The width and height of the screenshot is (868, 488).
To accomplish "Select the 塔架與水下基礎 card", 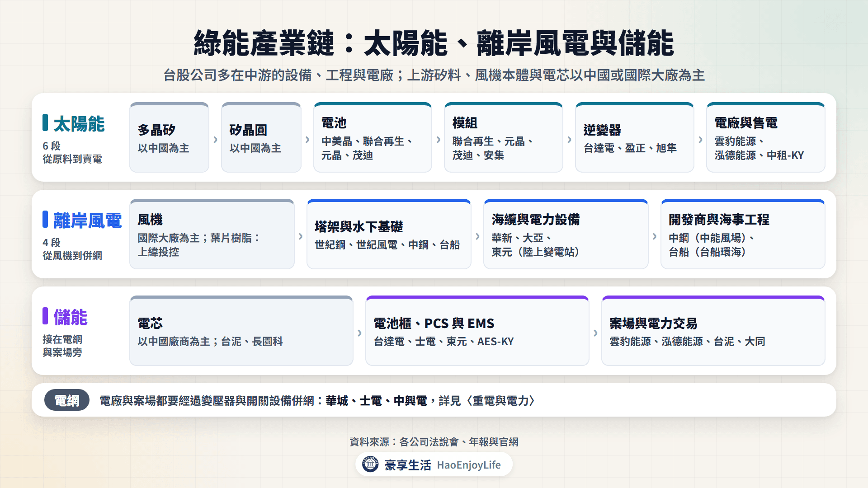I will tap(389, 234).
